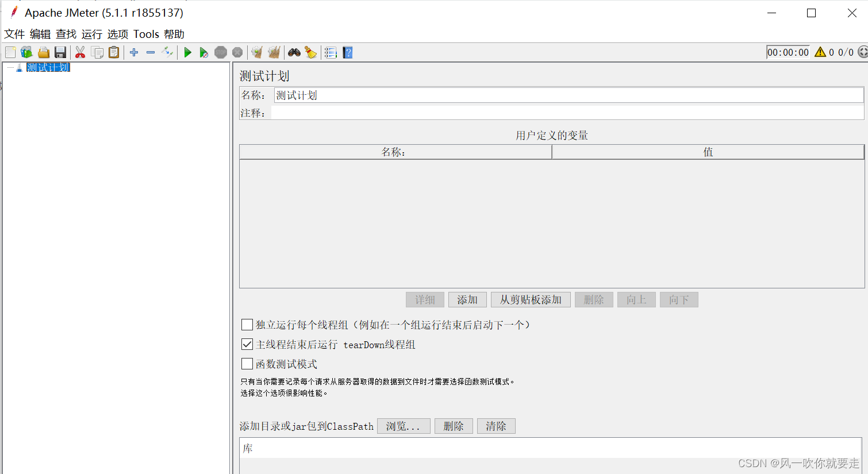868x474 pixels.
Task: Click the warning triangle log indicator
Action: click(820, 52)
